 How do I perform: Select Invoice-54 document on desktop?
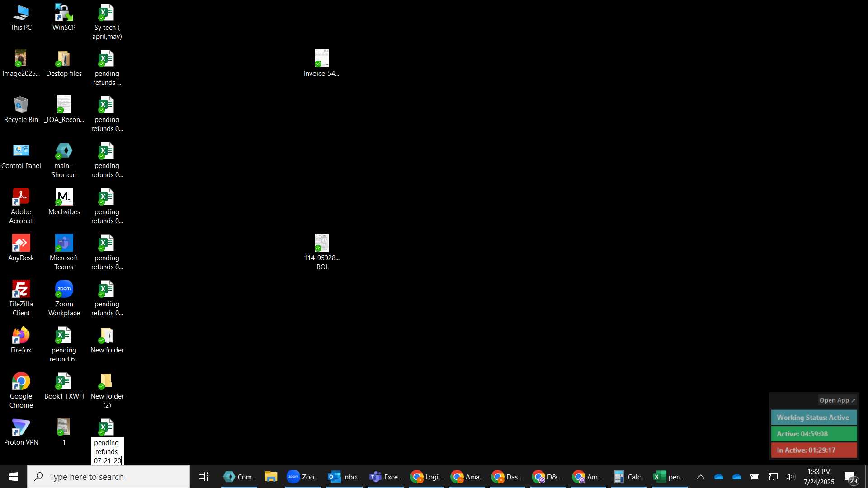point(321,64)
